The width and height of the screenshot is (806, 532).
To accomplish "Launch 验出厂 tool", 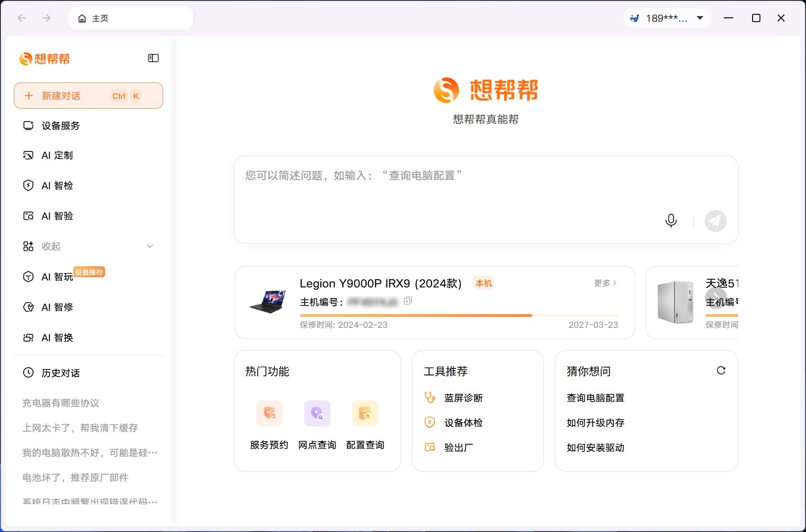I will (x=449, y=448).
